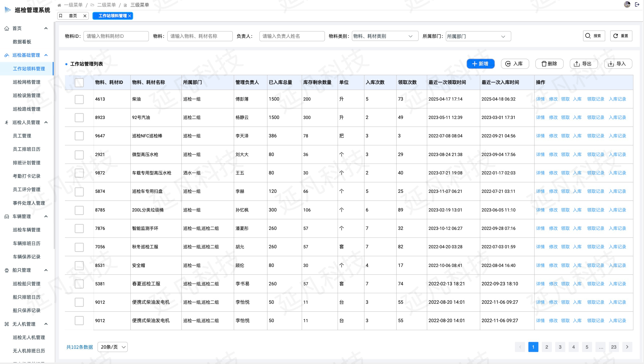The image size is (644, 364).
Task: Open the 20条/页 page size selector
Action: [x=113, y=347]
